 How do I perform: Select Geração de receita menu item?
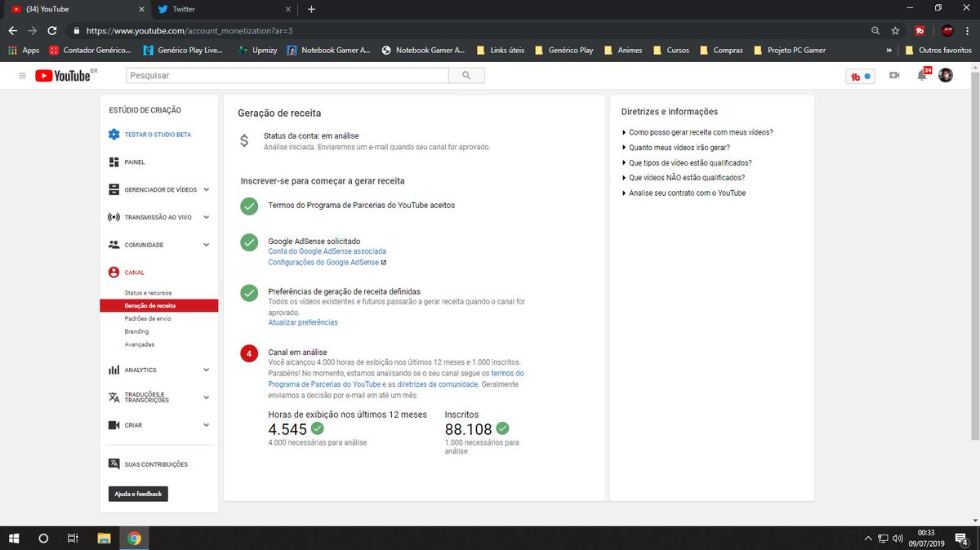159,306
